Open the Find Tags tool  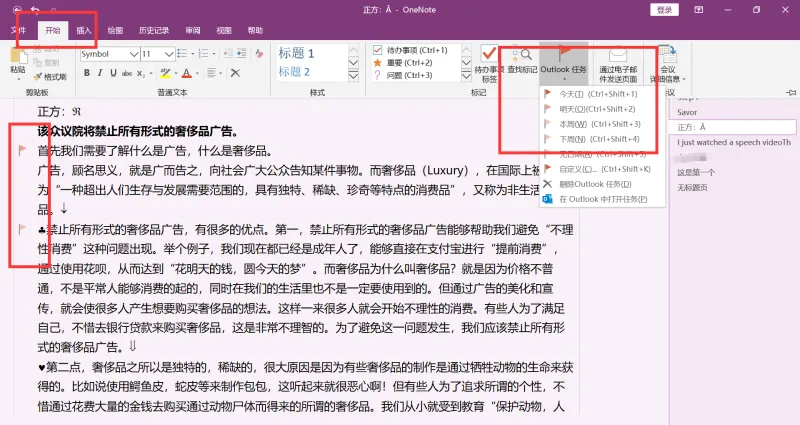(x=522, y=60)
